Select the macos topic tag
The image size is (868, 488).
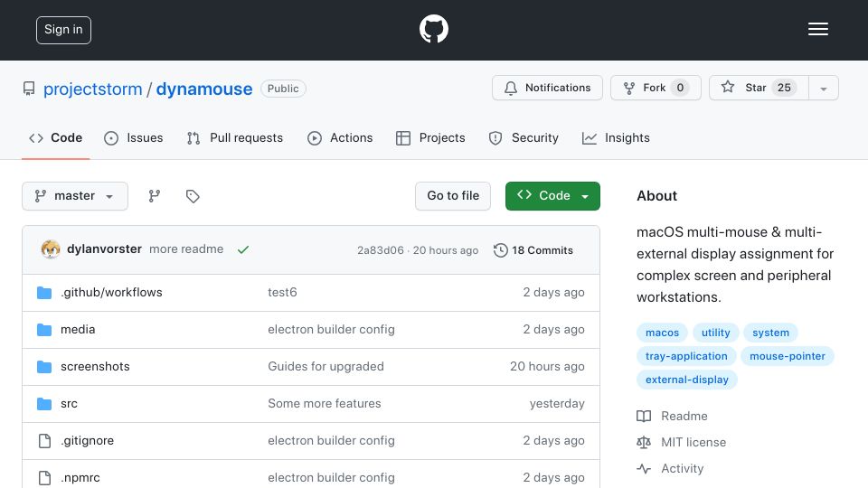662,333
